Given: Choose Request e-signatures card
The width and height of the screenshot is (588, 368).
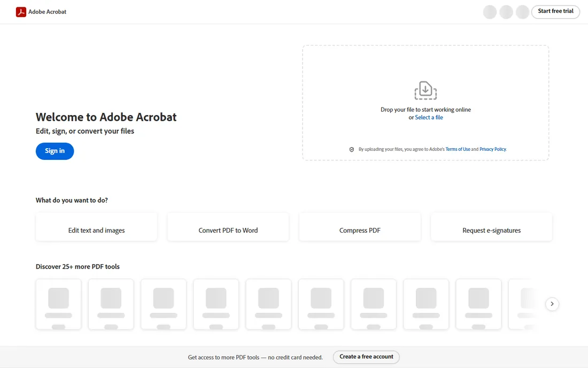Looking at the screenshot, I should pos(491,227).
